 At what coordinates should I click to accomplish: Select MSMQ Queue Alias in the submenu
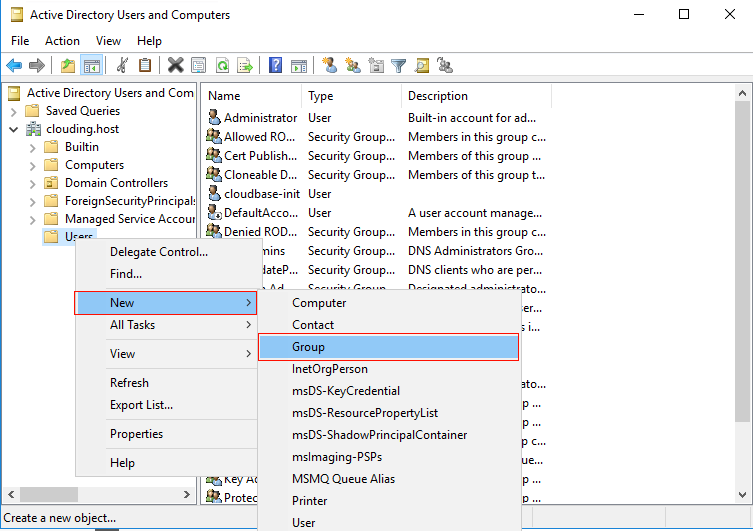tap(389, 479)
